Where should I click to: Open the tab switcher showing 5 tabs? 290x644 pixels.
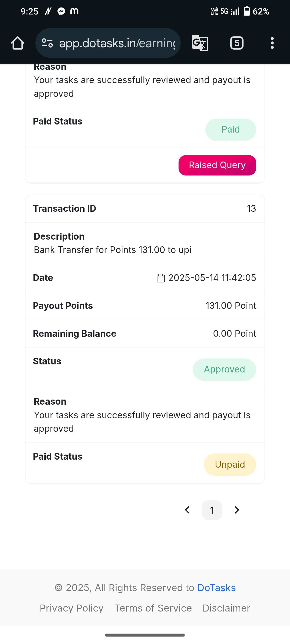237,43
